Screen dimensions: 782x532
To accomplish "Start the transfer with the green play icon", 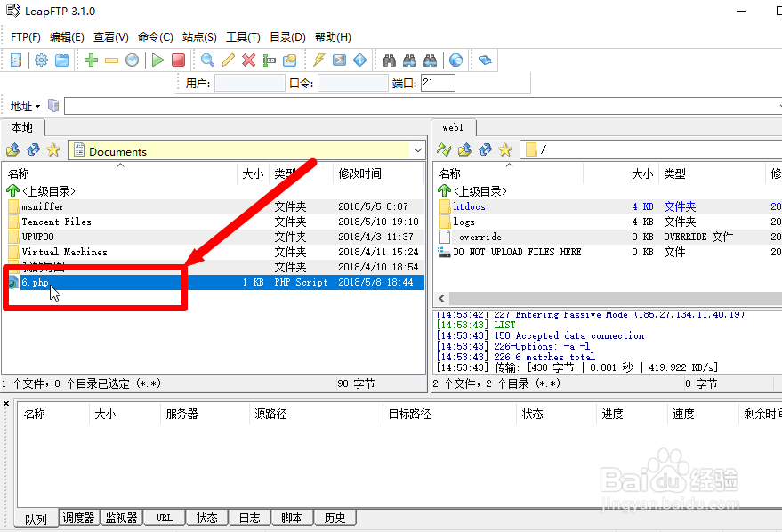I will coord(157,60).
